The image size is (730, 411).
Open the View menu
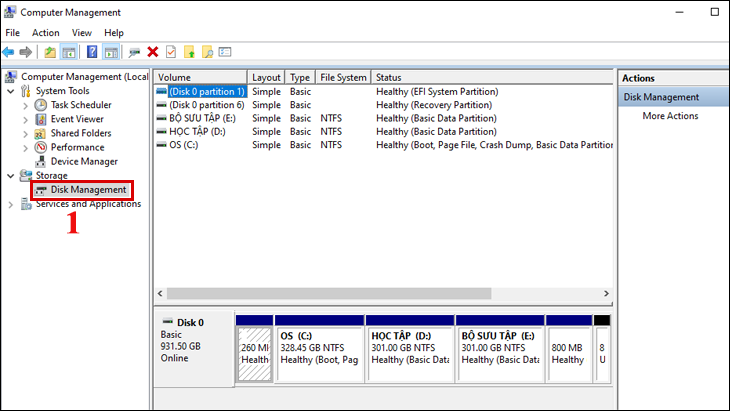click(x=81, y=33)
